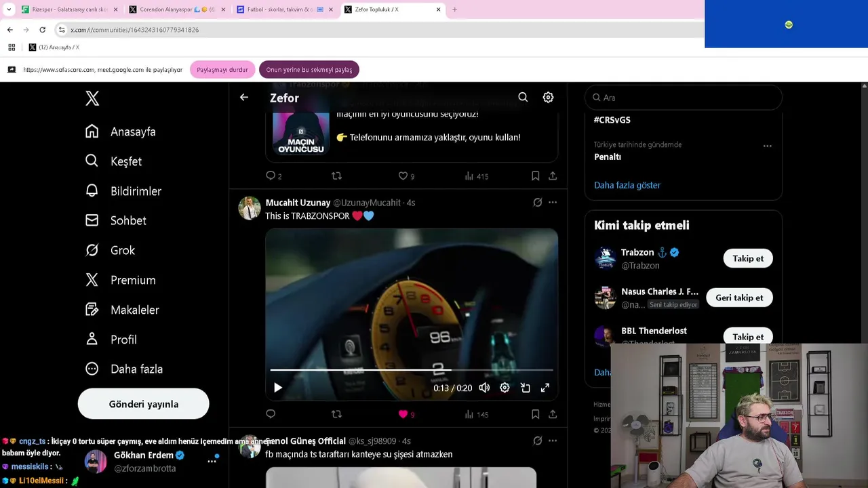Search within Zefor community

coord(523,98)
